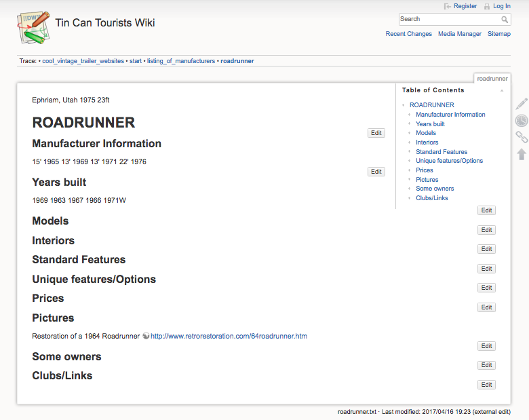Click the globe icon before retrorestoration link
The width and height of the screenshot is (529, 420).
[146, 336]
